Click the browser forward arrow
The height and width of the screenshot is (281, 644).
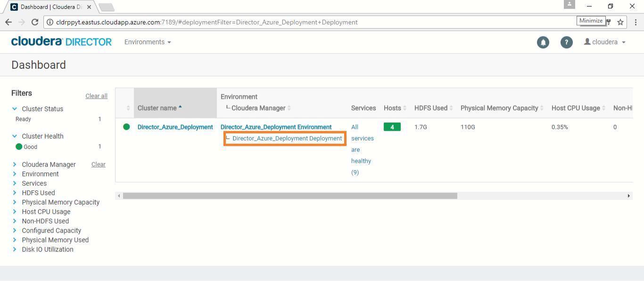point(22,22)
